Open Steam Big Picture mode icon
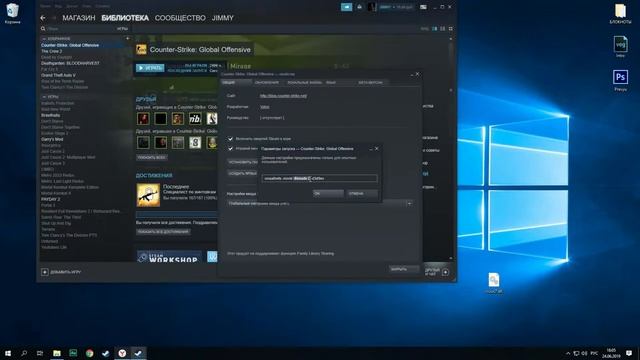Image resolution: width=640 pixels, height=360 pixels. [423, 7]
